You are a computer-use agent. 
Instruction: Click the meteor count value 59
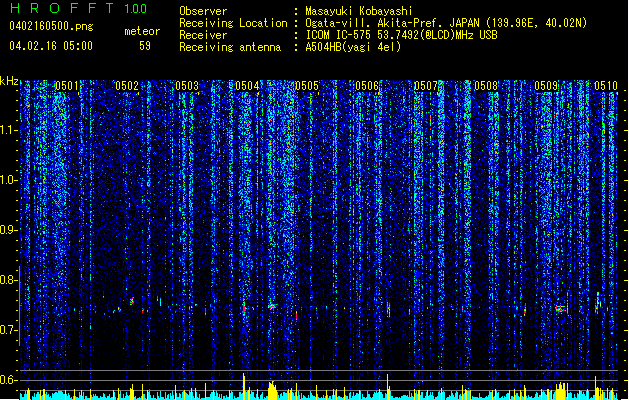click(x=145, y=46)
